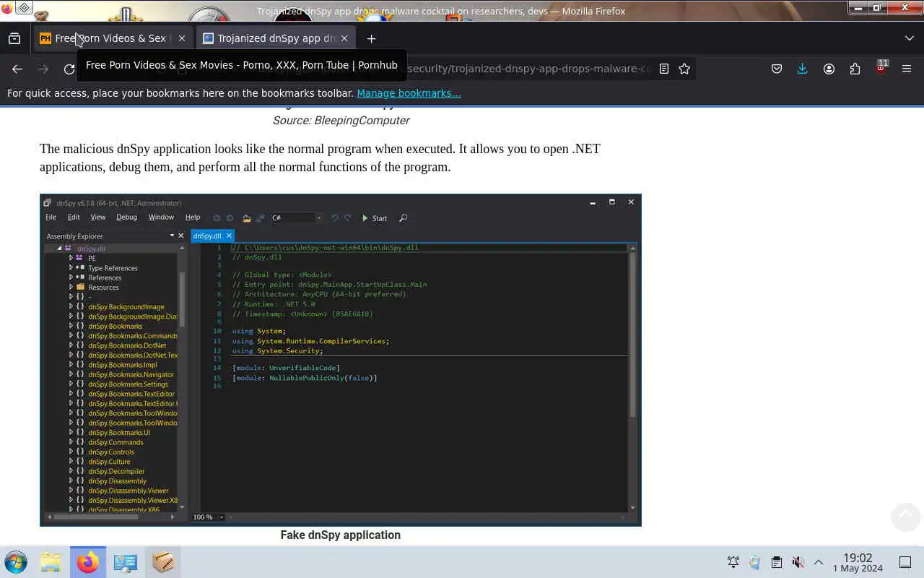
Task: Open the list all tabs chevron
Action: point(909,38)
